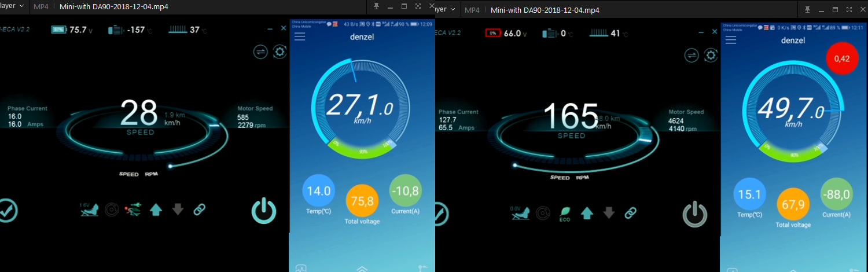Select the ECO leaf mode icon
868x272 pixels.
(565, 213)
